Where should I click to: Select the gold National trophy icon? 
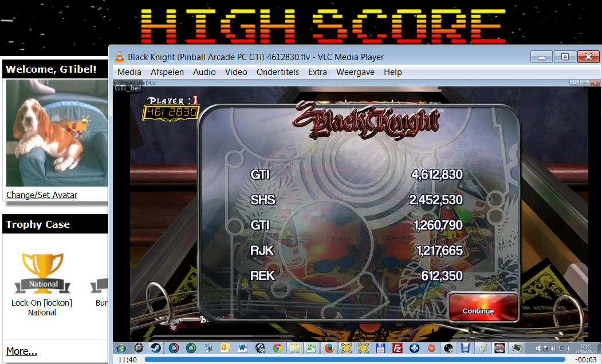[42, 273]
